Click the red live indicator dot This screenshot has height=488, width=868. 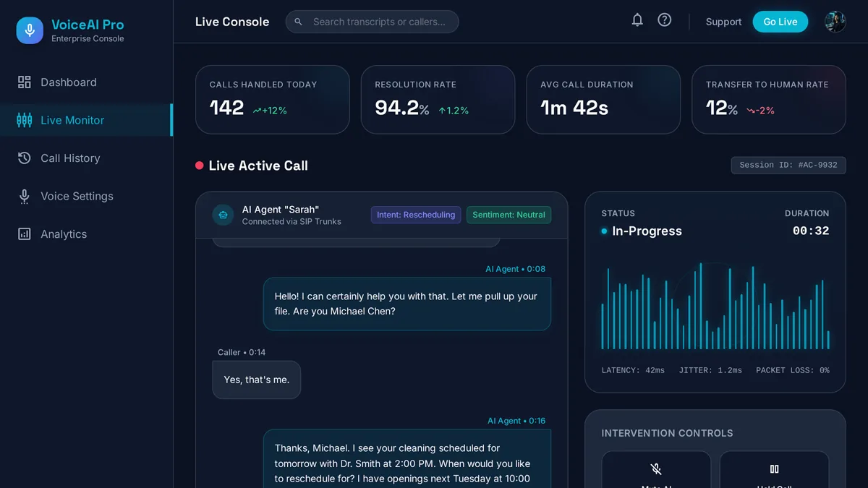(200, 166)
